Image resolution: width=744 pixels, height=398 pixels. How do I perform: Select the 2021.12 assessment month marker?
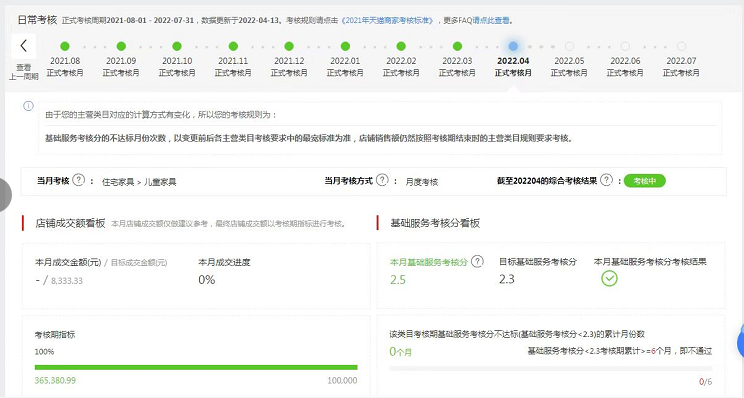tap(289, 46)
